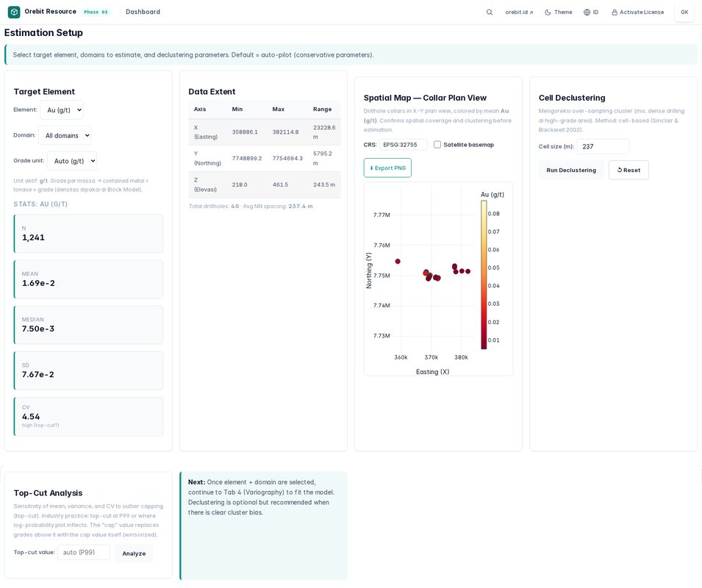Click the Top-cut value input field
This screenshot has height=588, width=702.
coord(84,552)
